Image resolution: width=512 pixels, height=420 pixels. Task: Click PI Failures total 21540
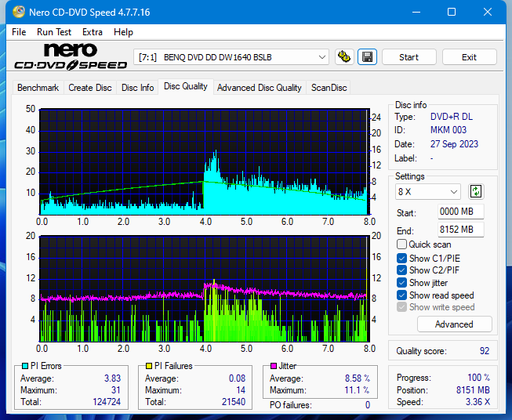[234, 402]
